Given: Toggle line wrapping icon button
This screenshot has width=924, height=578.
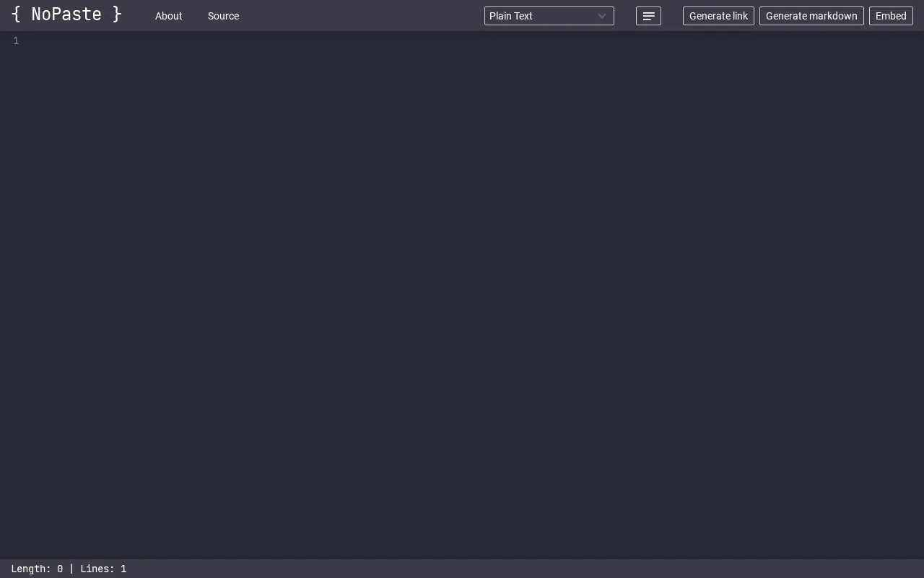Looking at the screenshot, I should 648,16.
